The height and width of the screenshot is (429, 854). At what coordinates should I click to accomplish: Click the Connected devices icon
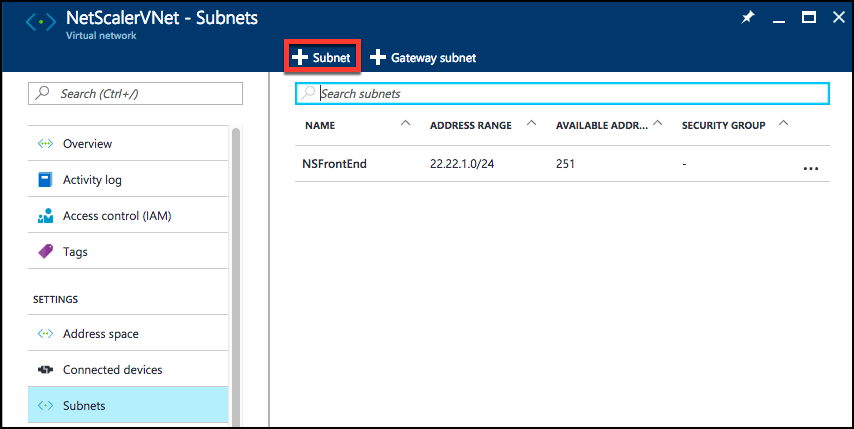click(x=45, y=370)
